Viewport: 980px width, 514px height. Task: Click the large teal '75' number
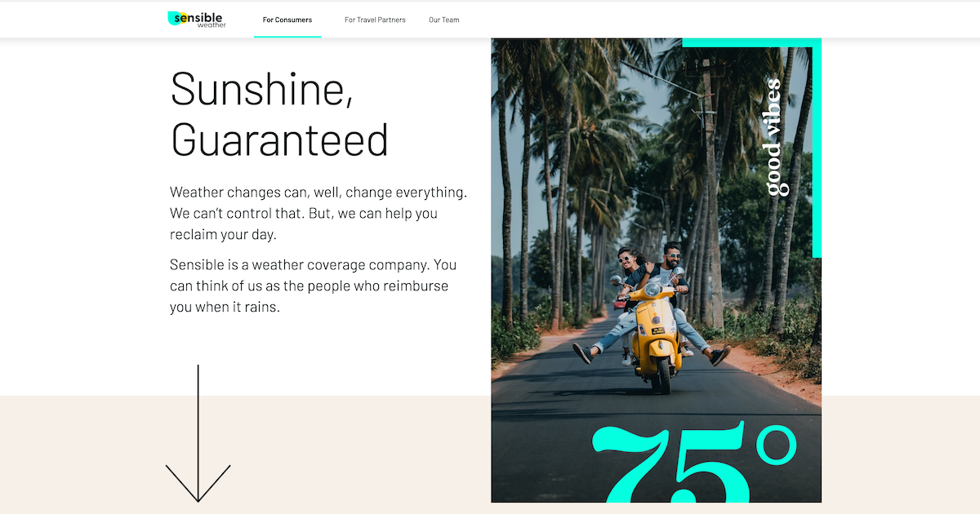pyautogui.click(x=670, y=463)
